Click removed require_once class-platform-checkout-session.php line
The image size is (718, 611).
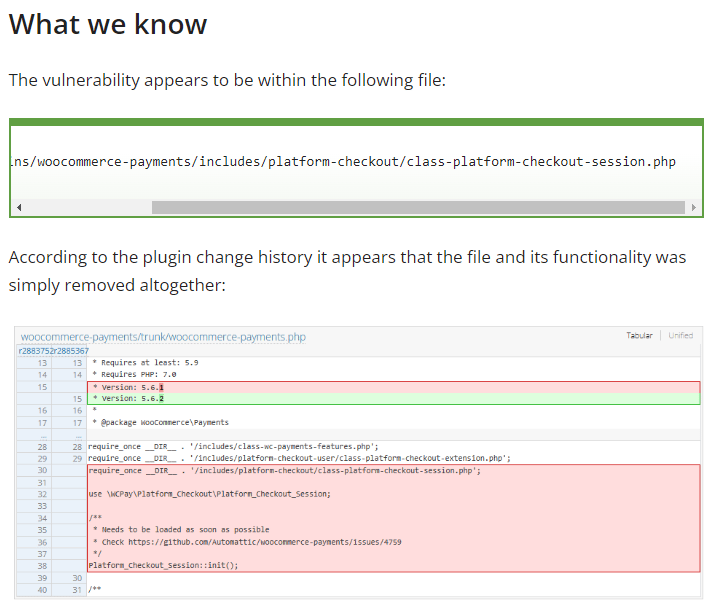[x=284, y=471]
